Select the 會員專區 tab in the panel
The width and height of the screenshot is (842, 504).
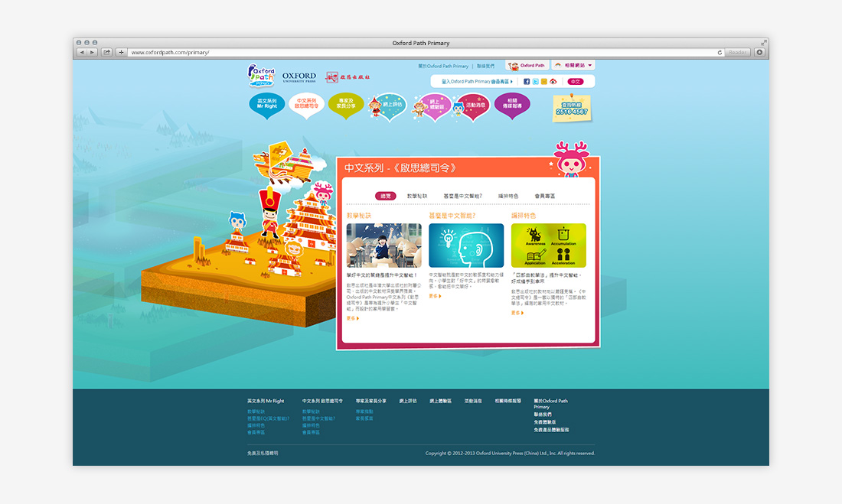click(x=545, y=197)
